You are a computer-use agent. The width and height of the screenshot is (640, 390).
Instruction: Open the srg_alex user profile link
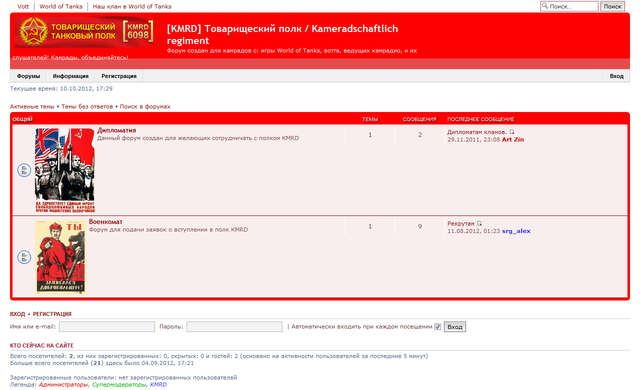click(x=516, y=231)
